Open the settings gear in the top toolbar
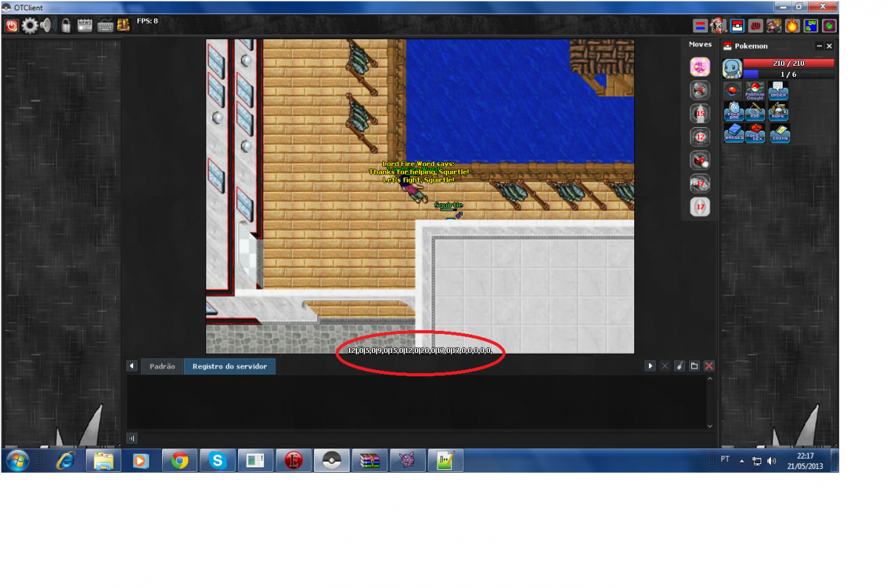887x588 pixels. (x=30, y=26)
